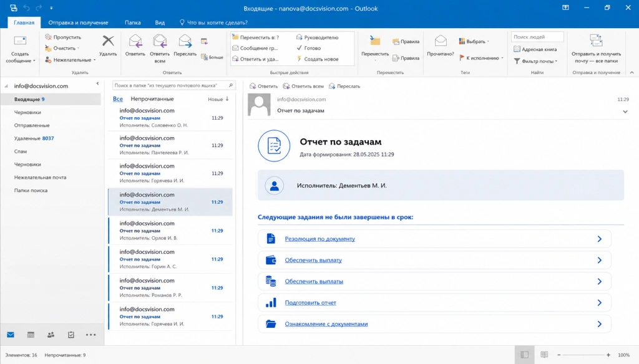This screenshot has height=364, width=639.
Task: Open the Очистить dropdown
Action: [62, 48]
